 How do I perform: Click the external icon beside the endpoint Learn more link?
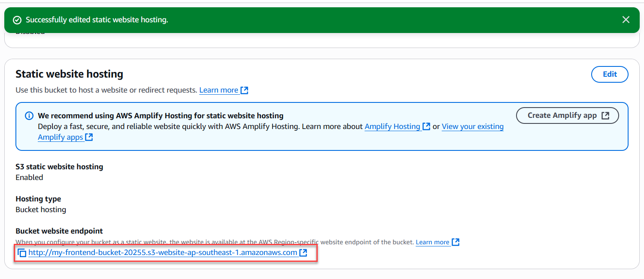point(456,242)
